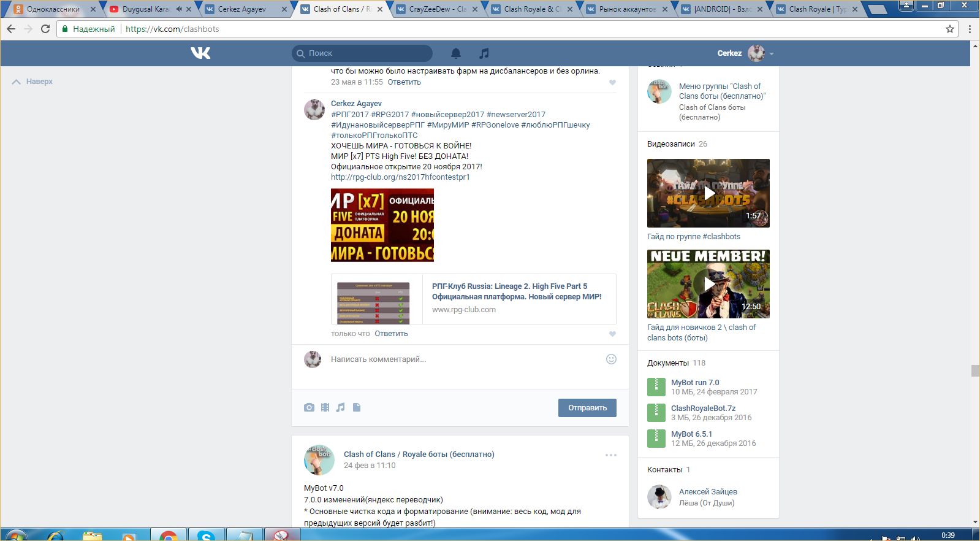
Task: Click the Наверх back-to-top link
Action: click(x=32, y=82)
